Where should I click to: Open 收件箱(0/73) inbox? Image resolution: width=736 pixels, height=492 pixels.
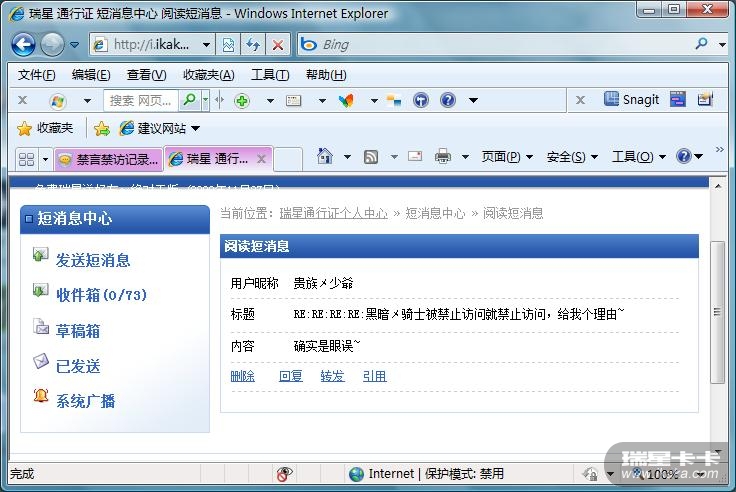coord(101,295)
